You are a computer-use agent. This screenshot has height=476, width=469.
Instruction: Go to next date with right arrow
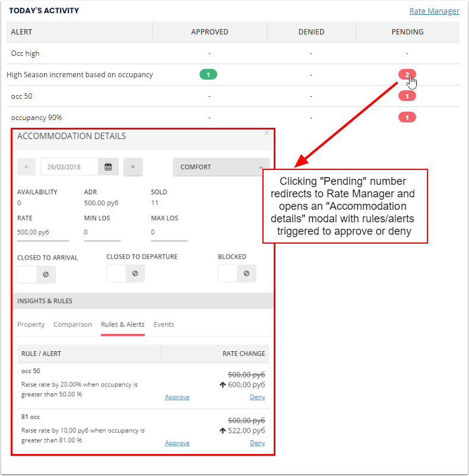click(x=132, y=167)
